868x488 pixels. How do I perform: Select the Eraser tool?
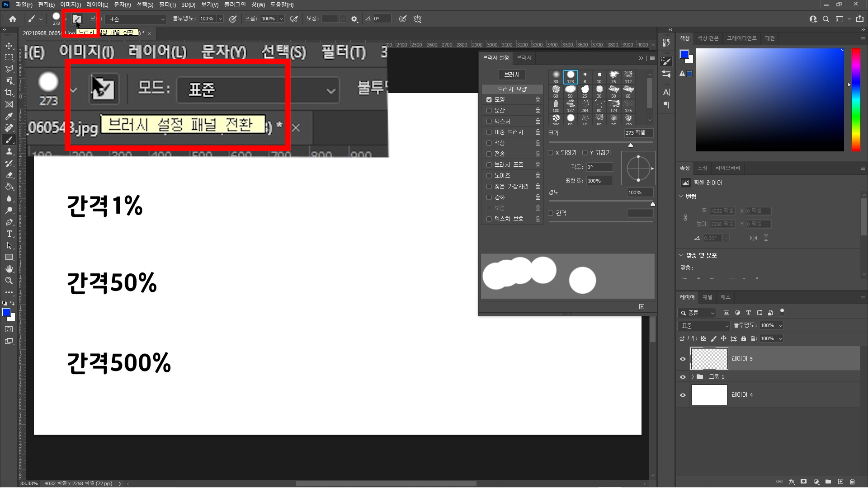(x=9, y=175)
